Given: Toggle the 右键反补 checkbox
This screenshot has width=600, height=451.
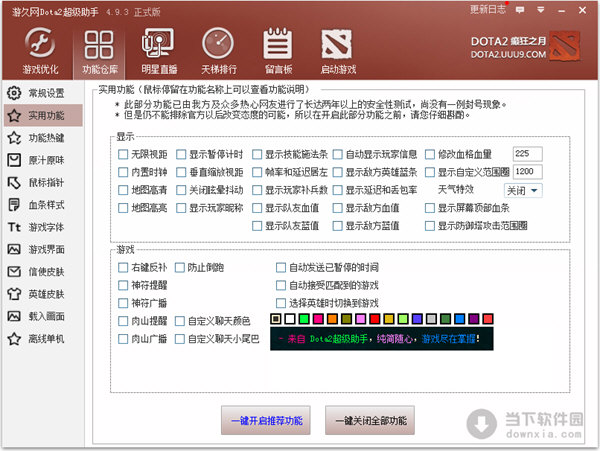Looking at the screenshot, I should 123,268.
